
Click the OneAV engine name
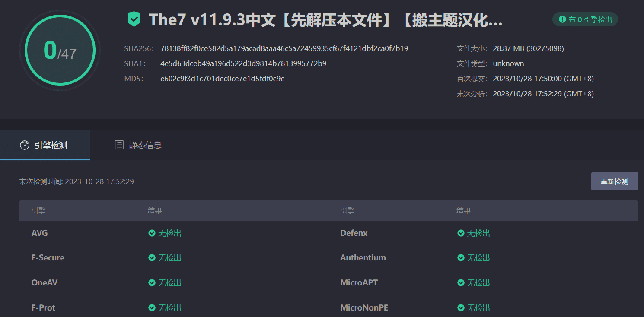click(x=45, y=283)
